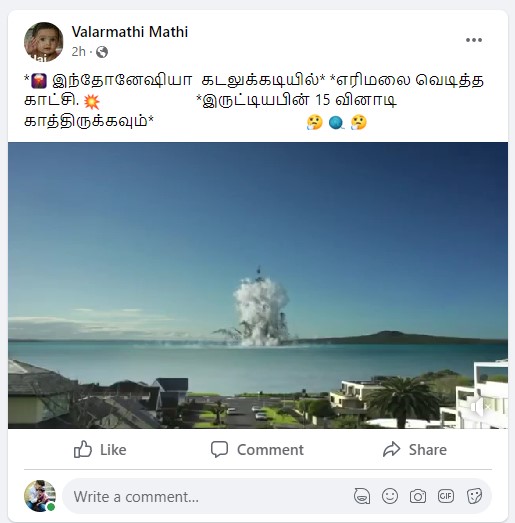Click the public globe audience icon

click(102, 52)
